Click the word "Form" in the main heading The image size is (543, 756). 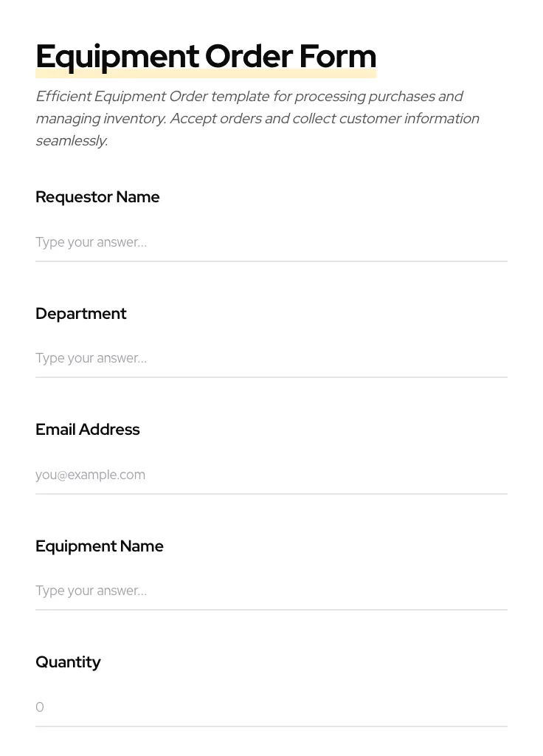[338, 57]
